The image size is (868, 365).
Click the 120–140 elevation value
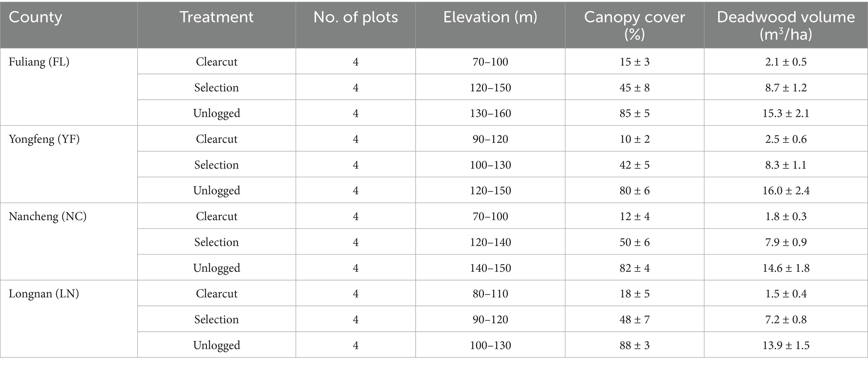(x=490, y=242)
